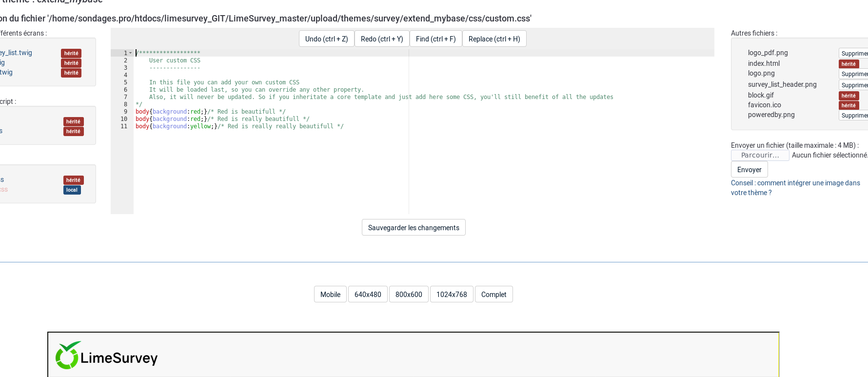The height and width of the screenshot is (377, 868).
Task: Select 1024x768 preview size
Action: point(452,295)
